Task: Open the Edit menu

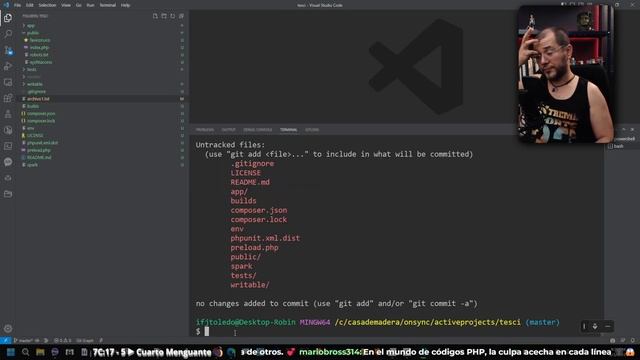Action: [30, 5]
